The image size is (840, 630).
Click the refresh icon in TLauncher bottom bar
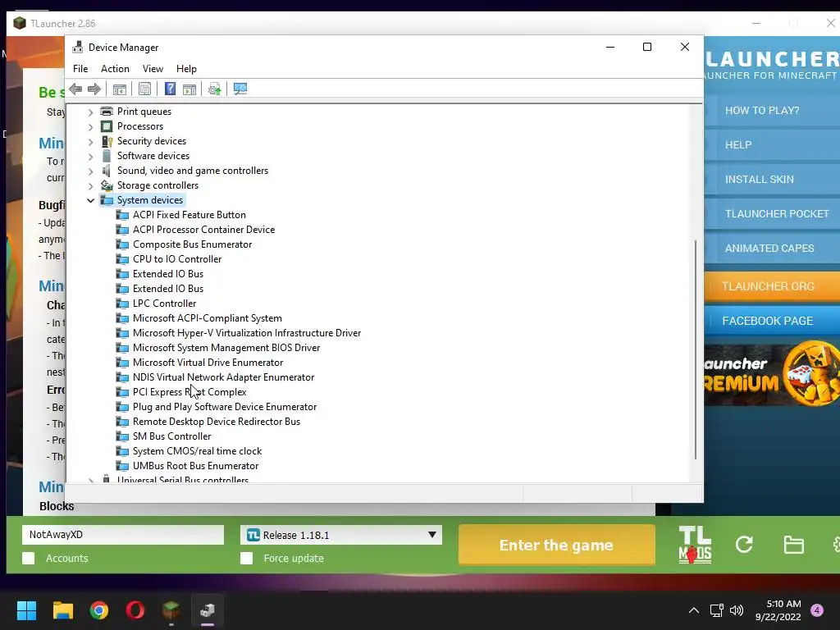(x=744, y=545)
